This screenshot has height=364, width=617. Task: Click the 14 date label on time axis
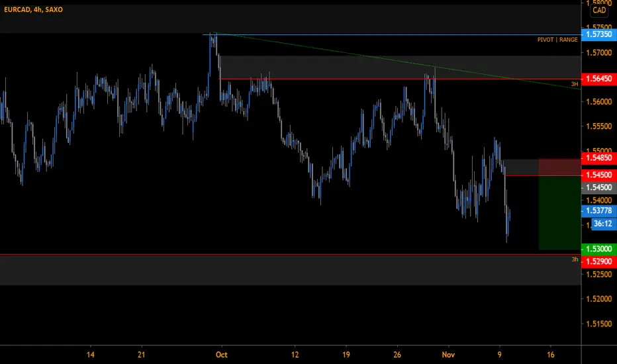91,355
